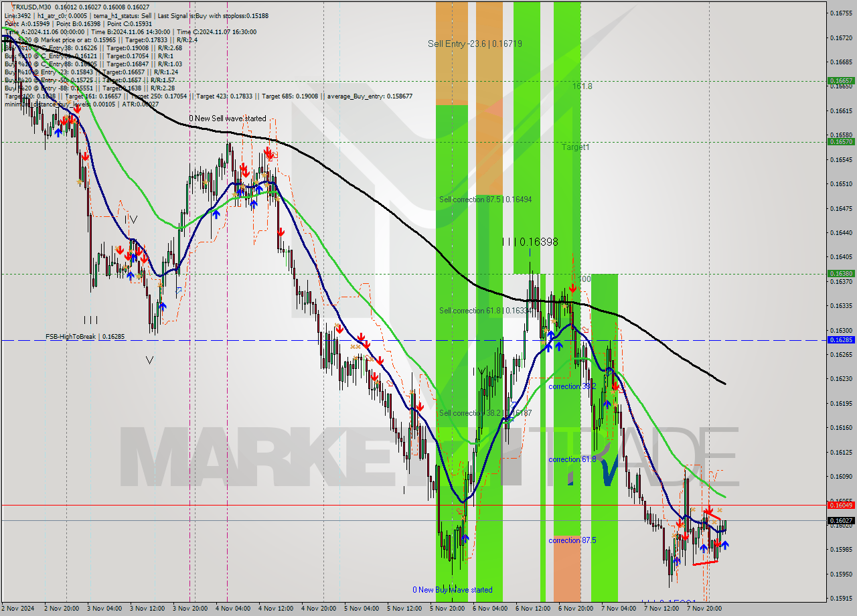Click the '5 Nov 20:00' time axis label
Image resolution: width=857 pixels, height=616 pixels.
coord(447,609)
